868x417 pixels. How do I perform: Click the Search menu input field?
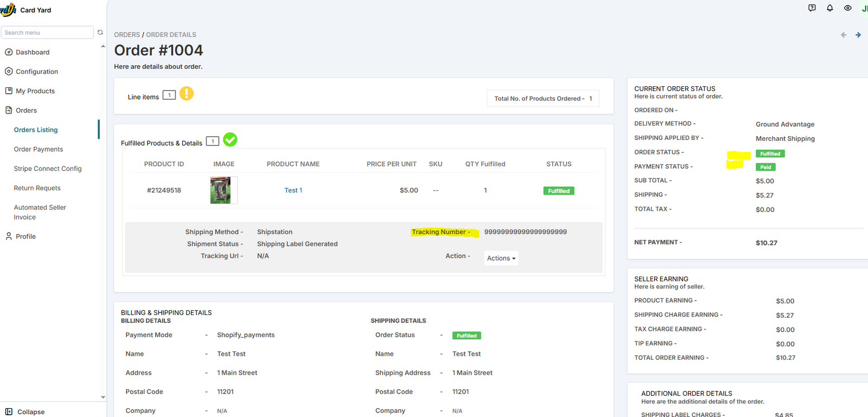tap(47, 33)
